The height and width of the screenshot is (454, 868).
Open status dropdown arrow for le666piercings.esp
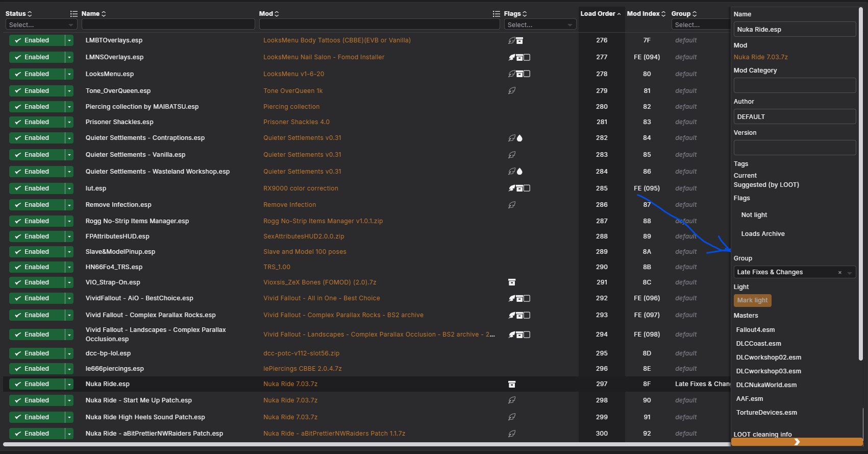[x=69, y=369]
